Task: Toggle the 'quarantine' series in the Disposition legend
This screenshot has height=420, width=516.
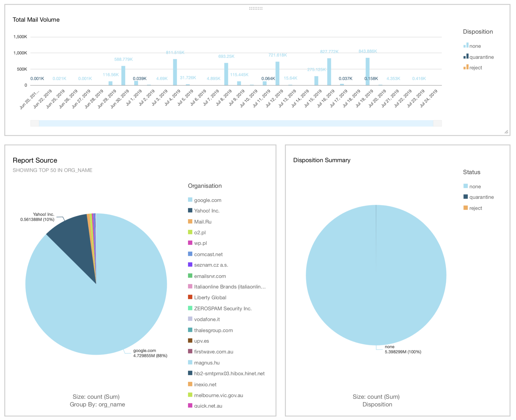Action: point(481,57)
